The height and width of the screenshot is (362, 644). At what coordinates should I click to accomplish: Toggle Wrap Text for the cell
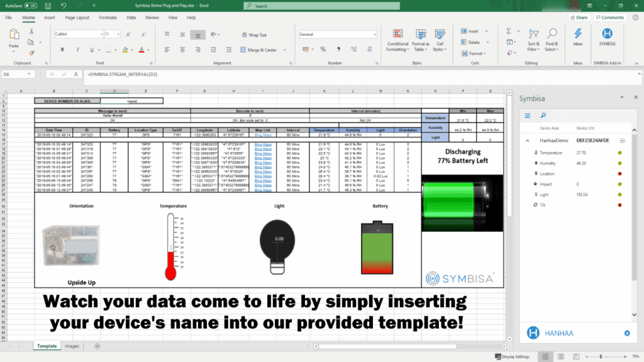(x=254, y=35)
